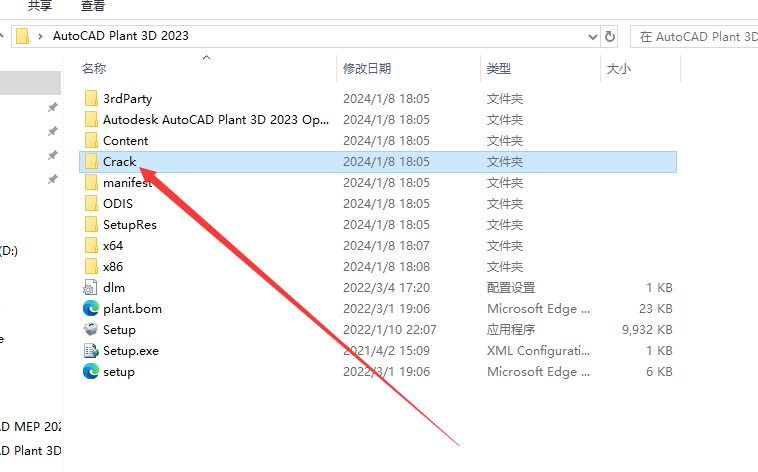
Task: Select the Content folder icon
Action: click(91, 141)
